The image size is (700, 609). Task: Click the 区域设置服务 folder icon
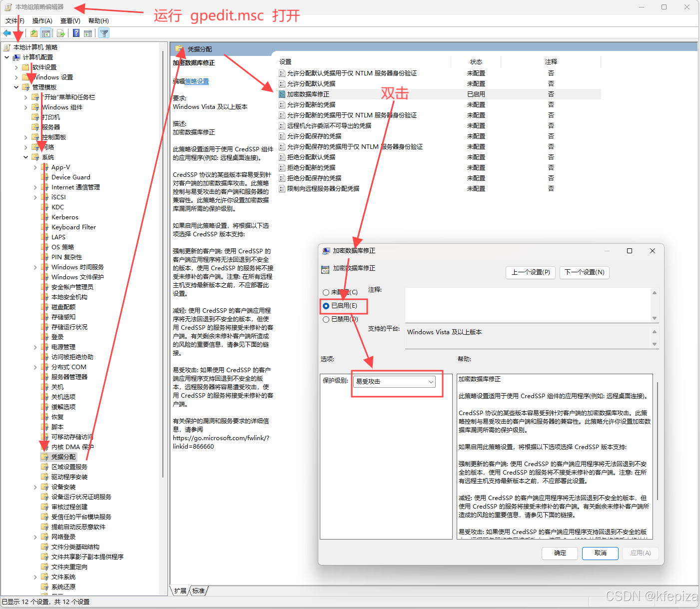click(45, 467)
